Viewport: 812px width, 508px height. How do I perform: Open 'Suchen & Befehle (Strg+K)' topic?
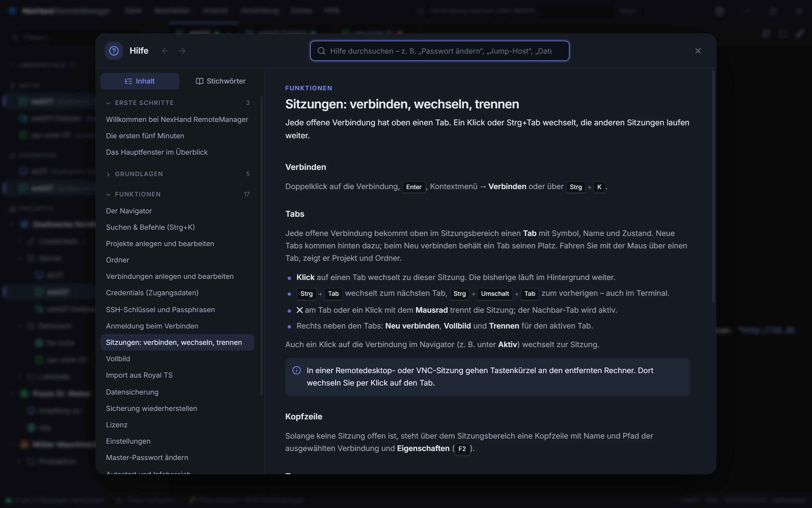coord(177,227)
